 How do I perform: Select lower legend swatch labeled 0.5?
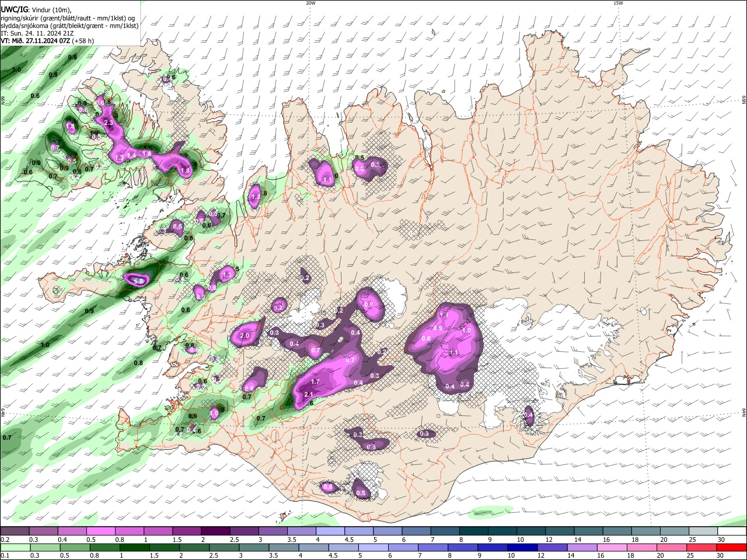74,547
